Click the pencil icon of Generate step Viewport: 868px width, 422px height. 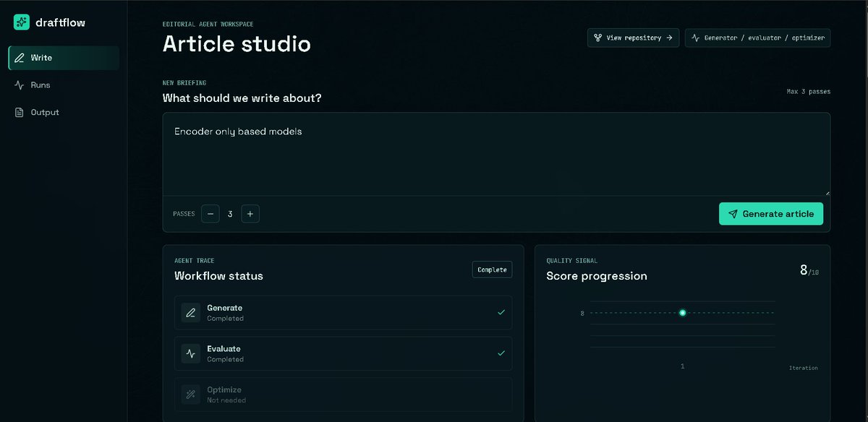point(191,313)
